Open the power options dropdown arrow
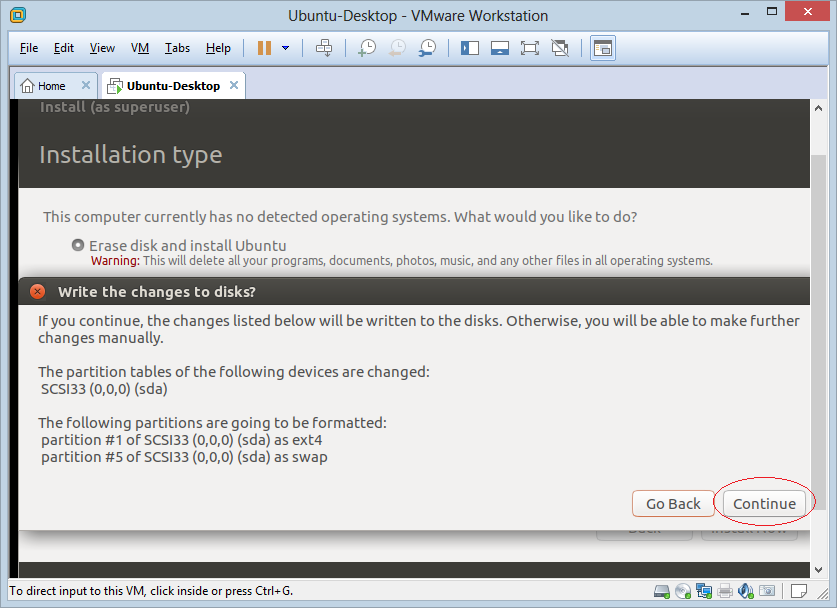The width and height of the screenshot is (837, 608). point(286,48)
